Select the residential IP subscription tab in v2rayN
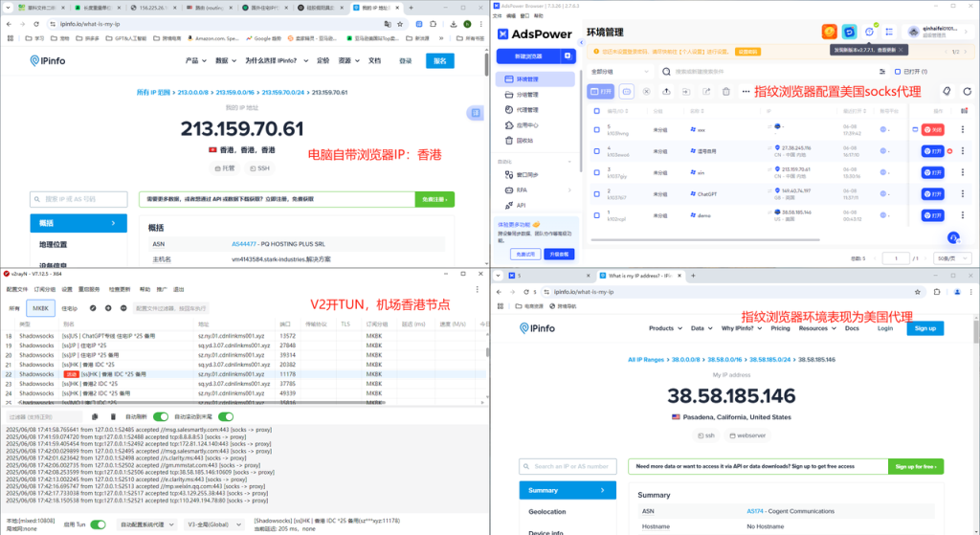 (x=69, y=308)
